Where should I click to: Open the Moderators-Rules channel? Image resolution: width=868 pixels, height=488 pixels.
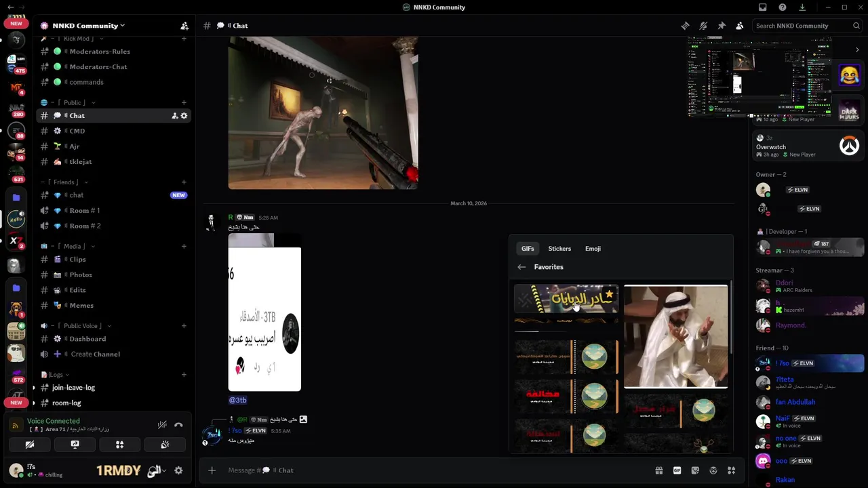pyautogui.click(x=113, y=52)
